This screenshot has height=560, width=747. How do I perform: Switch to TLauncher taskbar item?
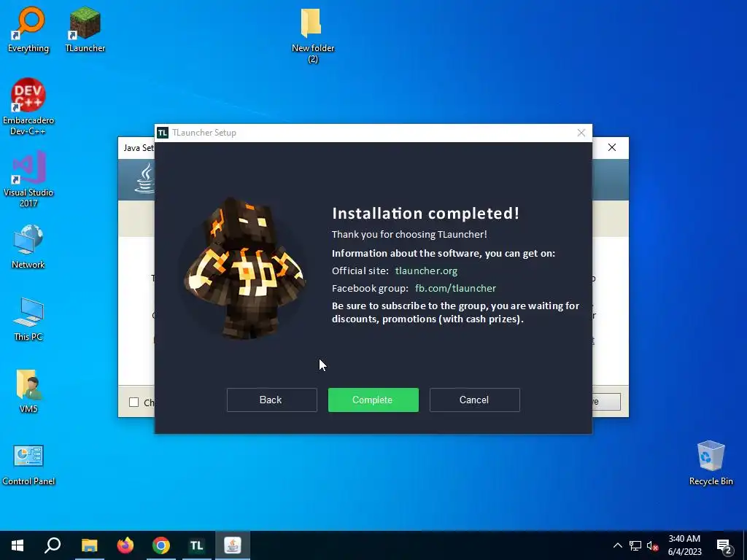(197, 545)
